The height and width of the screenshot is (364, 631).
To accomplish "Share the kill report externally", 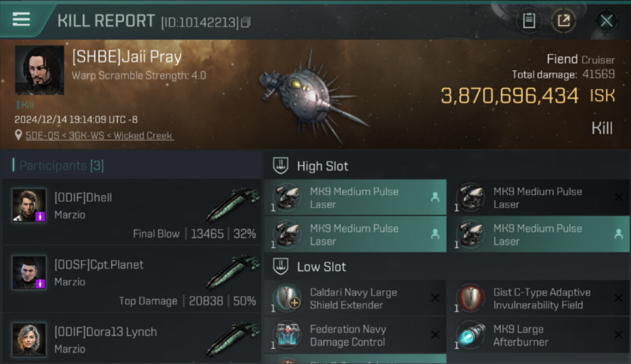I will (x=564, y=21).
